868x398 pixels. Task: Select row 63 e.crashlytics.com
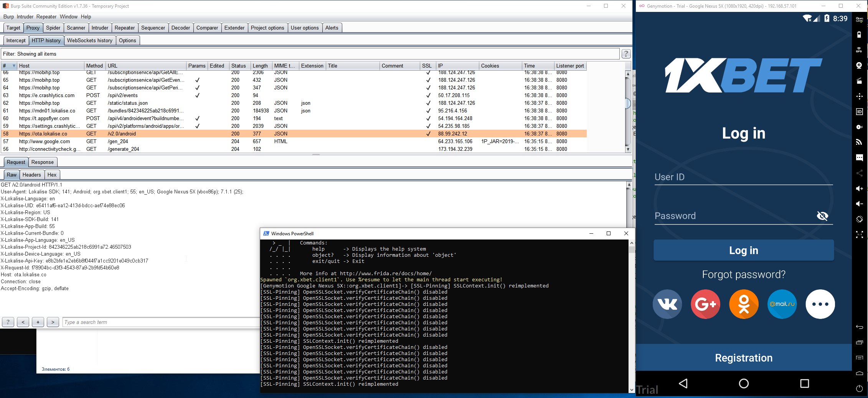294,95
